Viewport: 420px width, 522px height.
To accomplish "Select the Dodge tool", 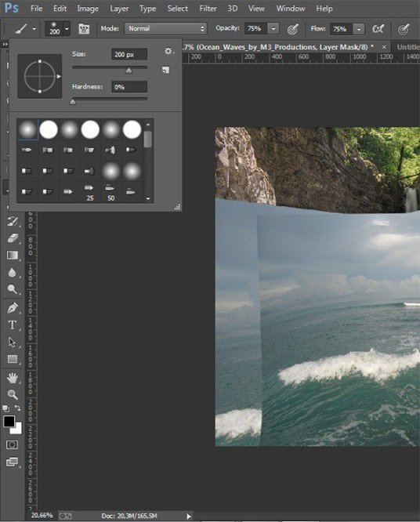I will click(x=13, y=289).
